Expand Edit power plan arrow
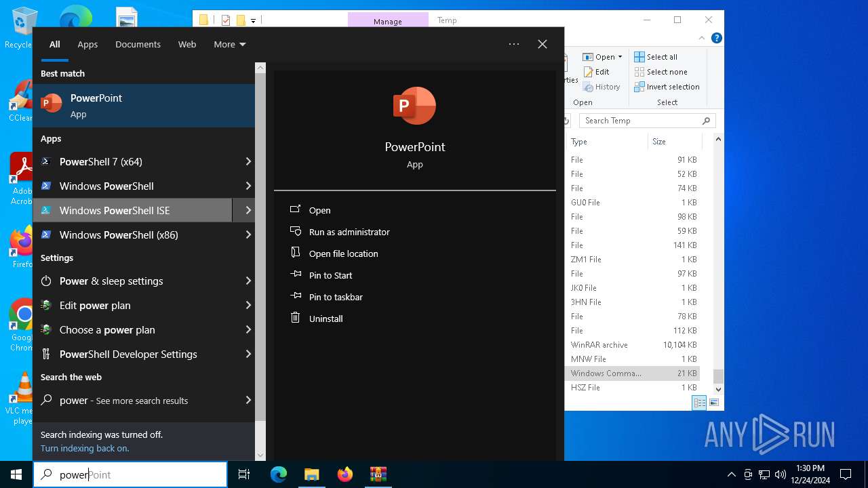This screenshot has height=488, width=868. (248, 305)
